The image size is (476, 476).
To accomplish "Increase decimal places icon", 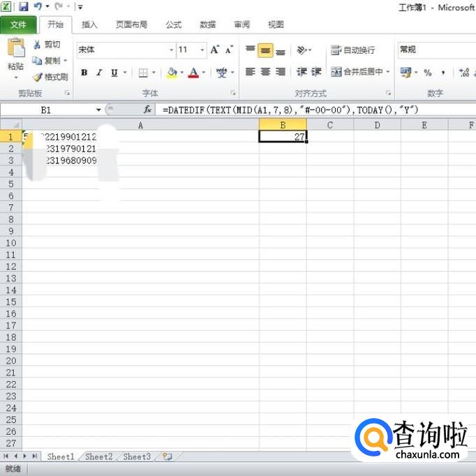I will point(464,73).
